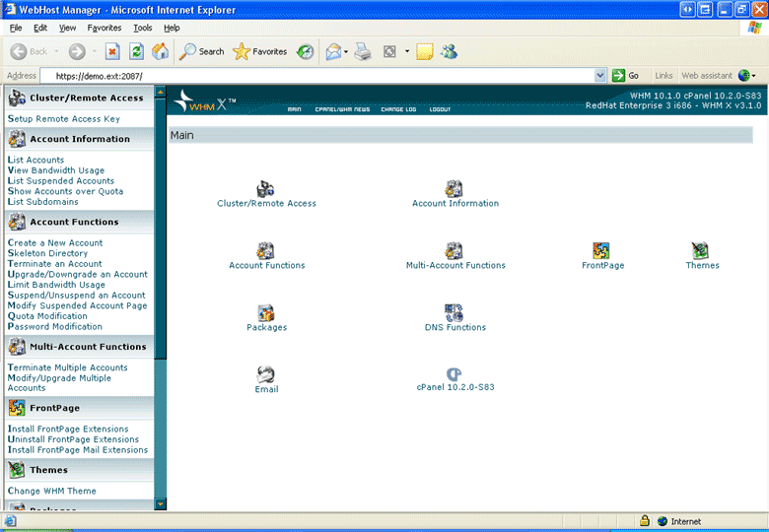Click the MAIN link in WHM header
Viewport: 769px width, 532px height.
294,109
